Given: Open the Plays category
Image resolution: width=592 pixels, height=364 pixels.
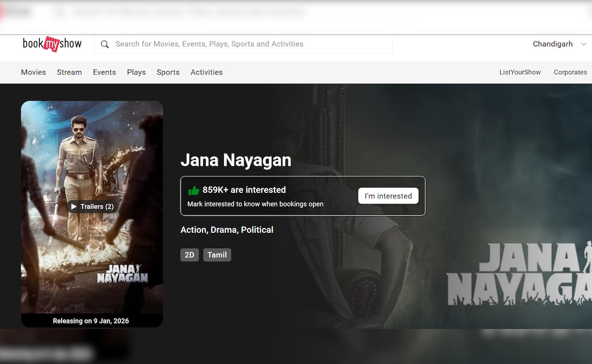Looking at the screenshot, I should click(x=136, y=73).
